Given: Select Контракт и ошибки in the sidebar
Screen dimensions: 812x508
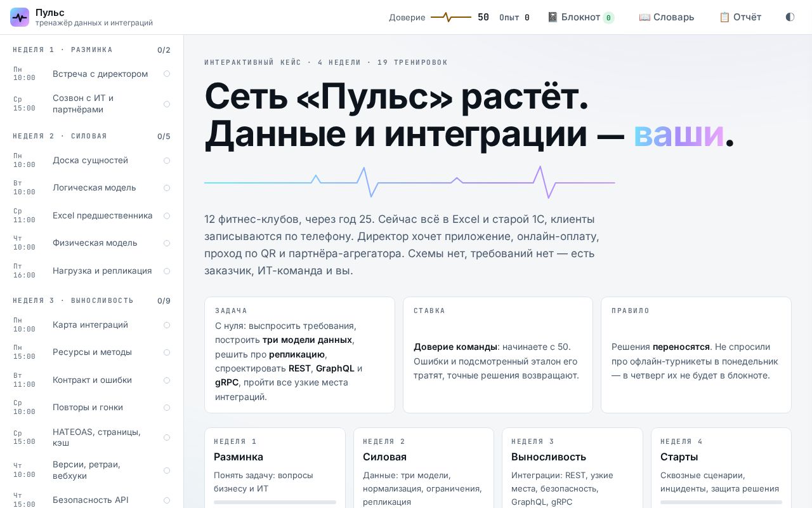Looking at the screenshot, I should [92, 380].
